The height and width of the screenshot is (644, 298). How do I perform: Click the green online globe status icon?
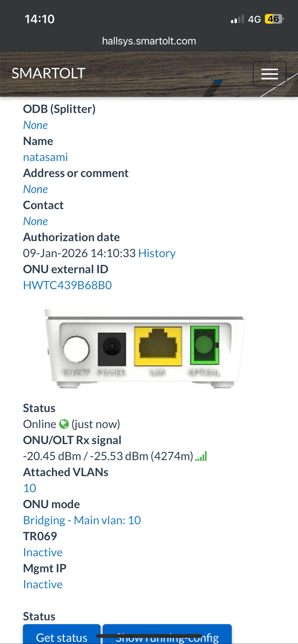(x=64, y=424)
